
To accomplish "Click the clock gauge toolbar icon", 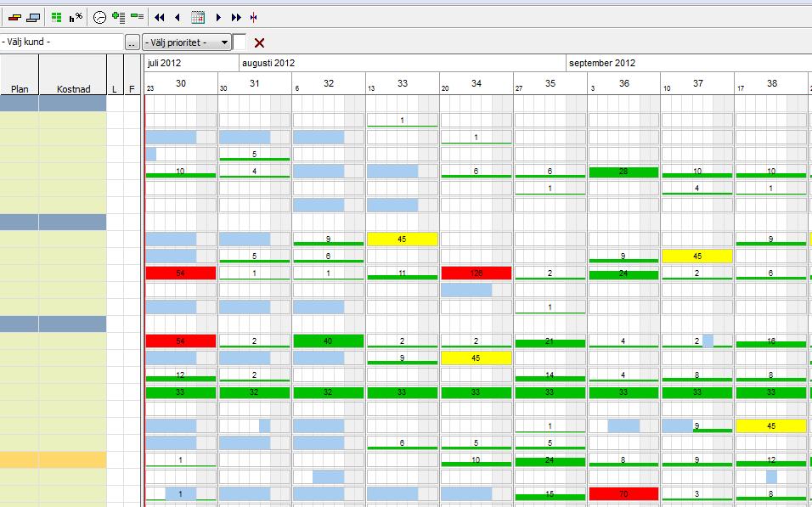I will point(99,18).
